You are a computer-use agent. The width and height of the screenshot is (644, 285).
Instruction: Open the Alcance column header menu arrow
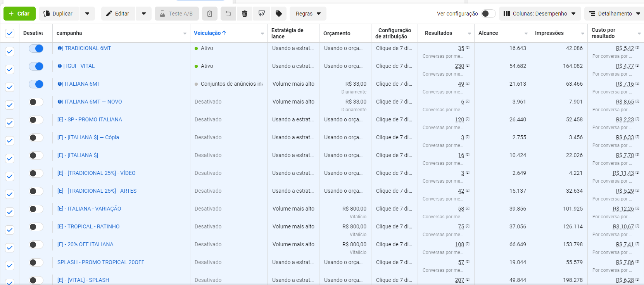coord(526,34)
